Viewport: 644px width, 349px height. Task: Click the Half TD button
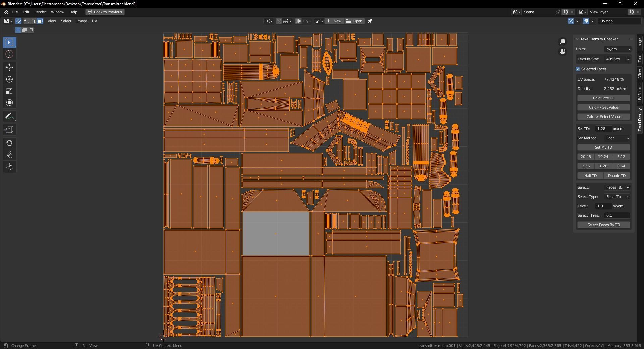tap(590, 176)
